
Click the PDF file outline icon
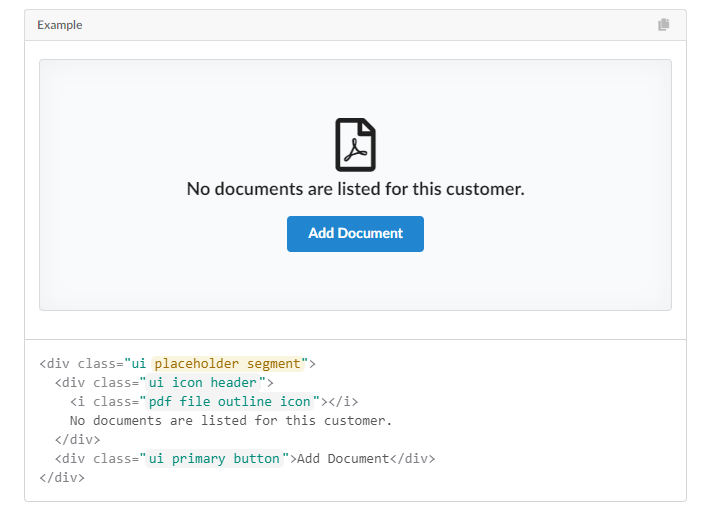pyautogui.click(x=355, y=145)
